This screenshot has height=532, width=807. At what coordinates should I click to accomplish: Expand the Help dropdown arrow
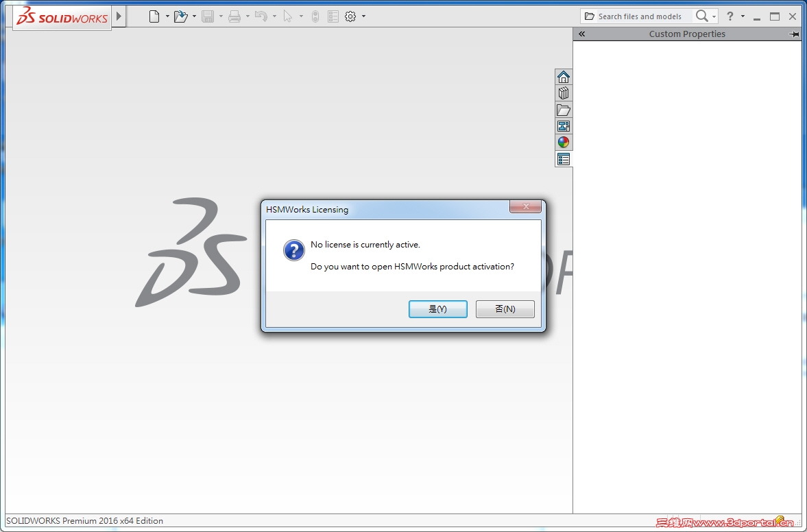(x=743, y=16)
